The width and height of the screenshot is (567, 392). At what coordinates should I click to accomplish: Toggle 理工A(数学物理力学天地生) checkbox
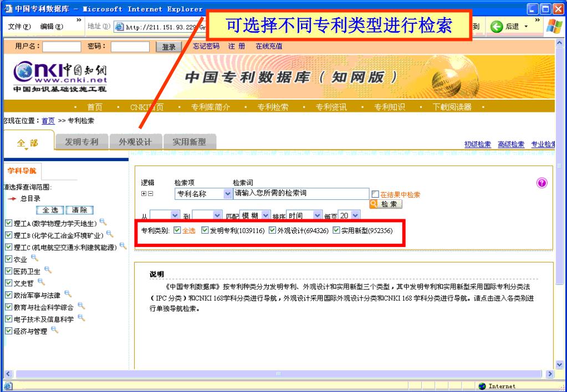point(8,223)
